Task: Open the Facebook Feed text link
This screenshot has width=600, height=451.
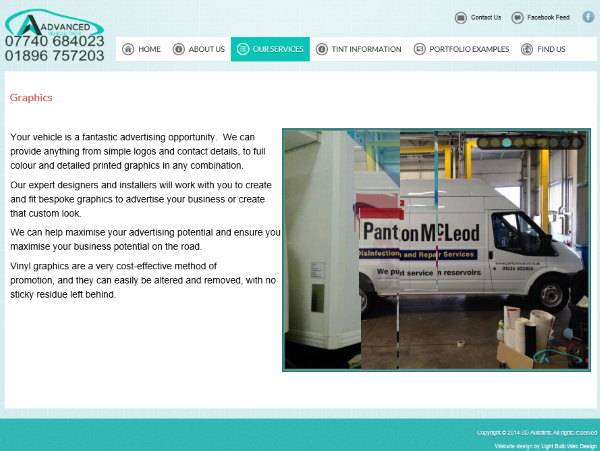Action: tap(548, 17)
